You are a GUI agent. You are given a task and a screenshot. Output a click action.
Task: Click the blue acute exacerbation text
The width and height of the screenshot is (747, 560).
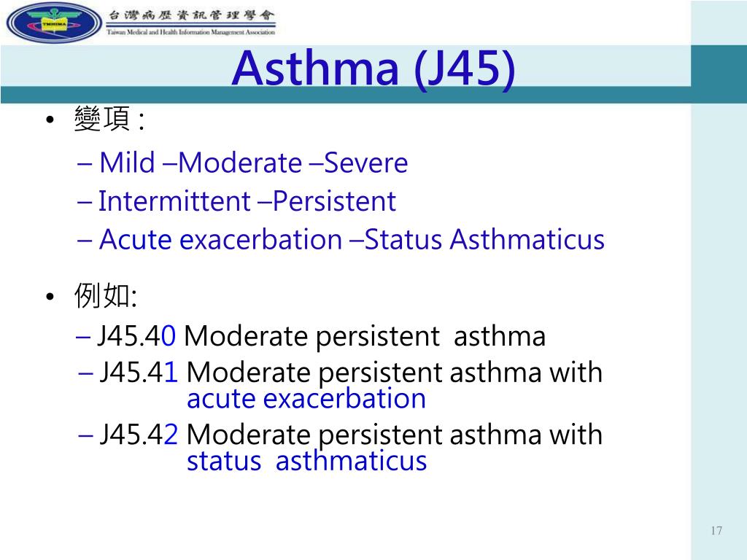(x=306, y=399)
